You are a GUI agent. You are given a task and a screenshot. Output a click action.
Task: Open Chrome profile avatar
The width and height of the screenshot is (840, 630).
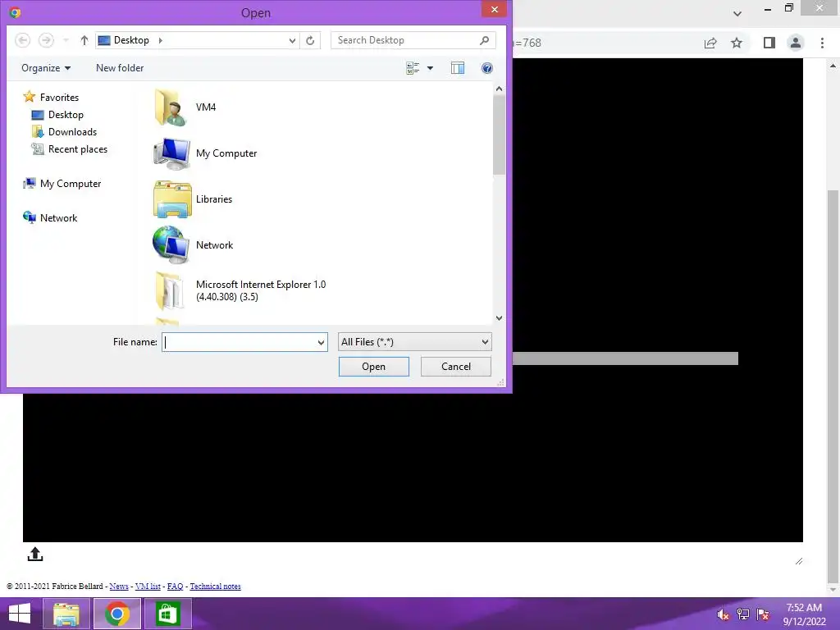click(x=796, y=43)
